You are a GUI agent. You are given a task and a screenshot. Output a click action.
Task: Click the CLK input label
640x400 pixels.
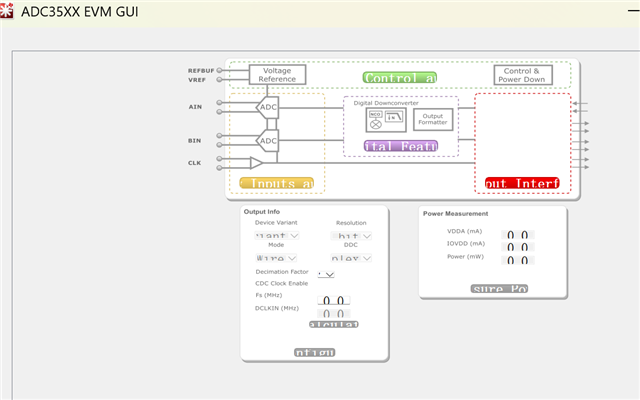pyautogui.click(x=194, y=163)
